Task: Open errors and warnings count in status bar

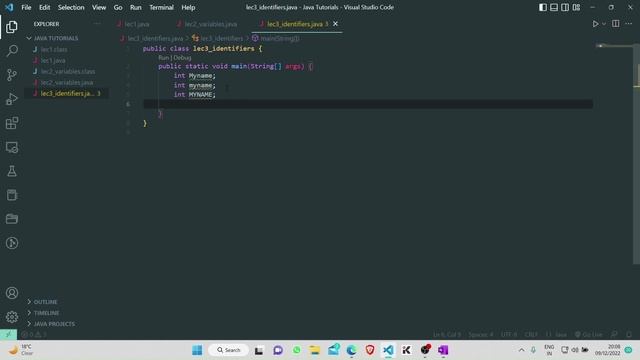Action: pos(34,335)
